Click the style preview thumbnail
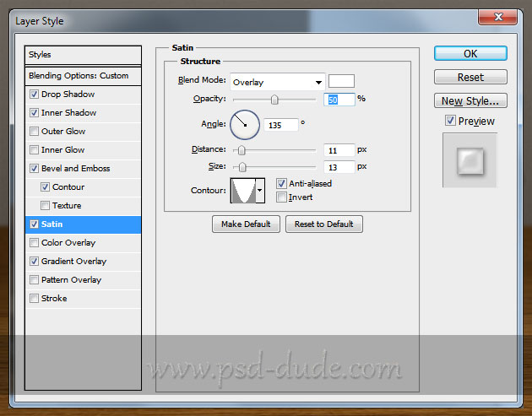Image resolution: width=532 pixels, height=416 pixels. tap(470, 160)
